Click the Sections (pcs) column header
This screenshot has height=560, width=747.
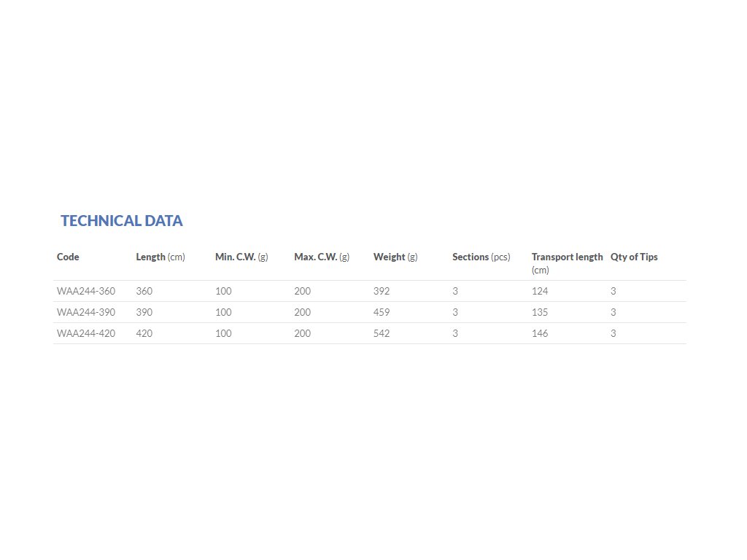481,257
